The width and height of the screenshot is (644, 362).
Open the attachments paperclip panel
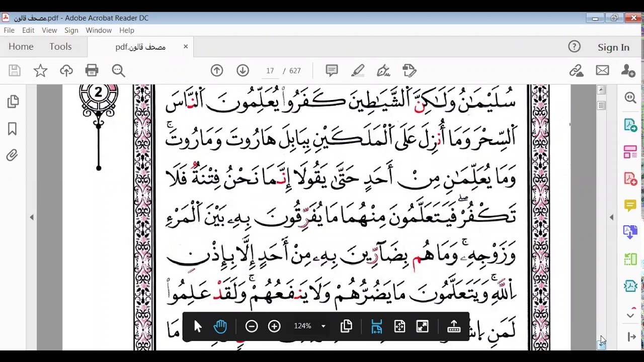pyautogui.click(x=12, y=155)
